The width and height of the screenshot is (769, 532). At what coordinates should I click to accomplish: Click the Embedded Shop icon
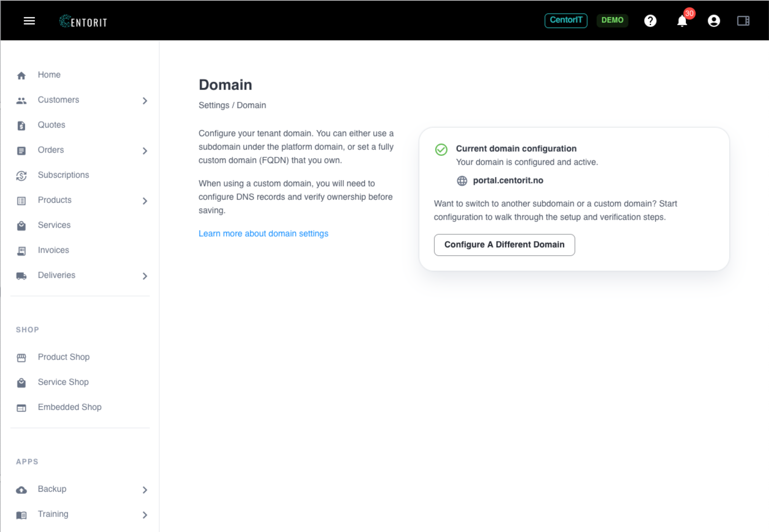click(x=21, y=408)
